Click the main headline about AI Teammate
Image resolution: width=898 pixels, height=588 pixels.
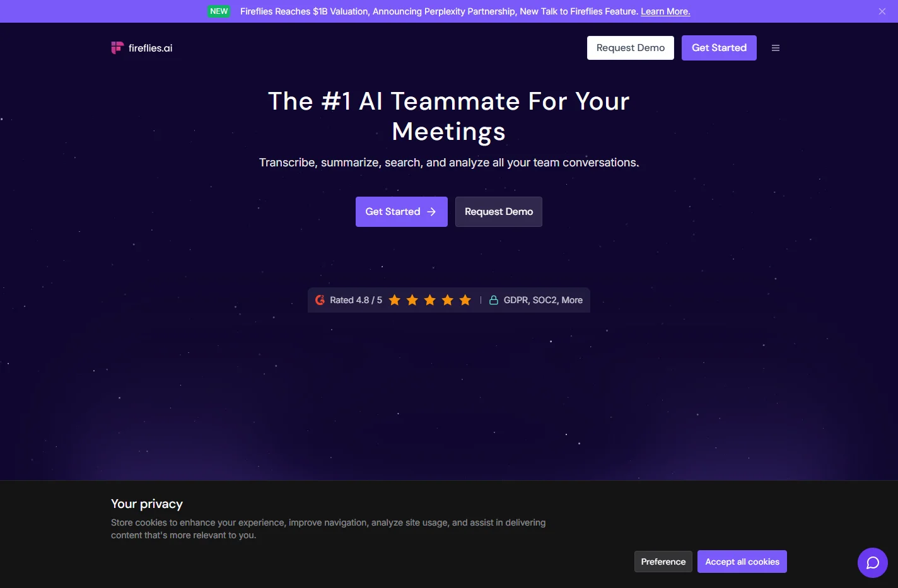point(449,117)
